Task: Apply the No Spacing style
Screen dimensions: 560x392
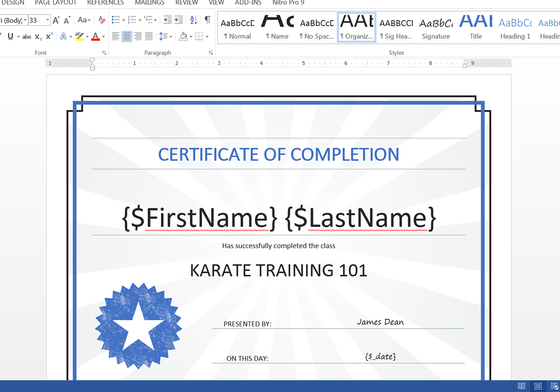Action: tap(317, 28)
